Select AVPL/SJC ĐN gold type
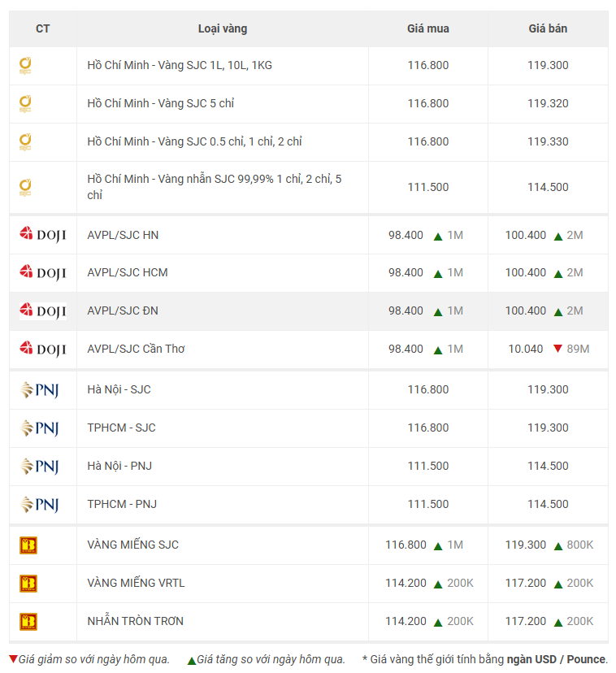The image size is (616, 673). (123, 310)
